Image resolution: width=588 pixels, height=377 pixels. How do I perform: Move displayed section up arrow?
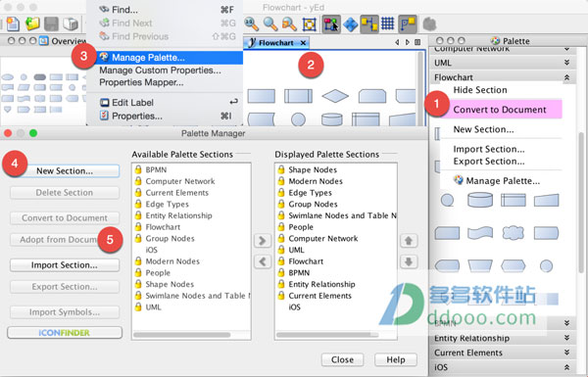pos(409,240)
